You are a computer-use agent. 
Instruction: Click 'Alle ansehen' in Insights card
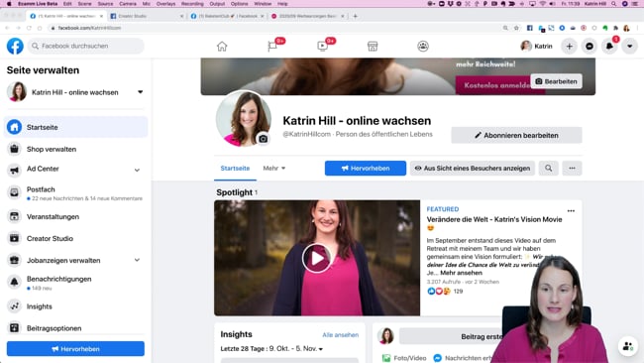pyautogui.click(x=340, y=335)
